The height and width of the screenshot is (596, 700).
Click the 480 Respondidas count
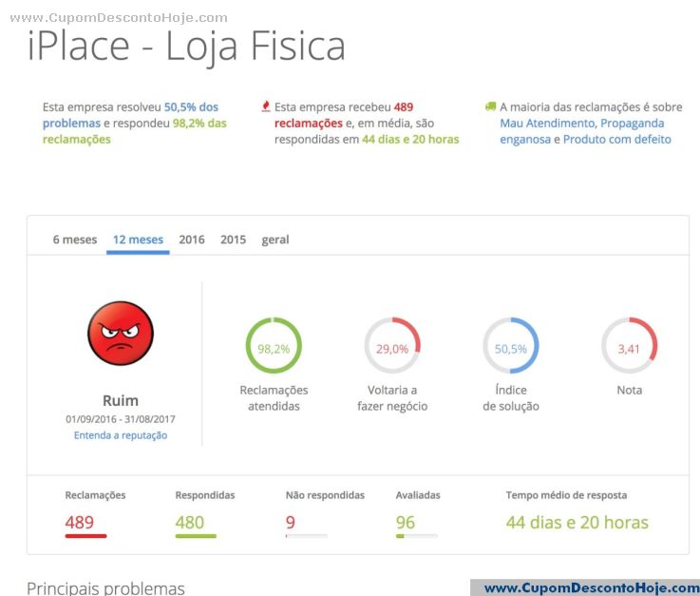tap(190, 522)
